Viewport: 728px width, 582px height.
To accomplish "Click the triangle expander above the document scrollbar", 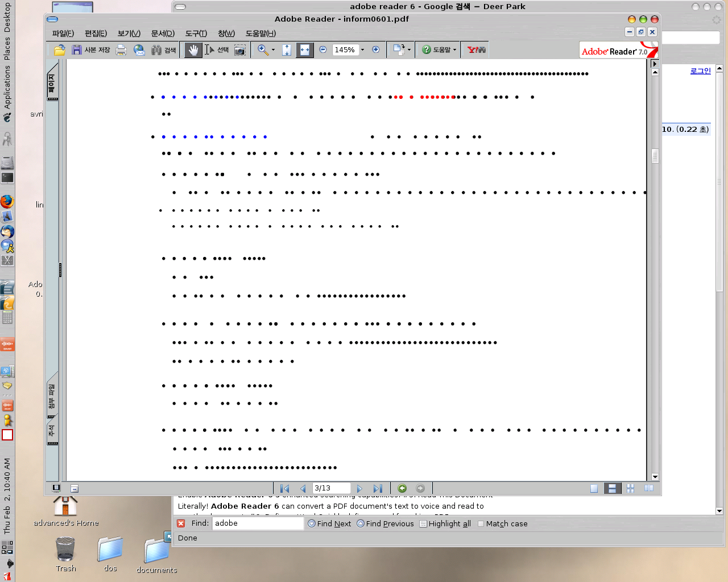I will click(x=655, y=64).
